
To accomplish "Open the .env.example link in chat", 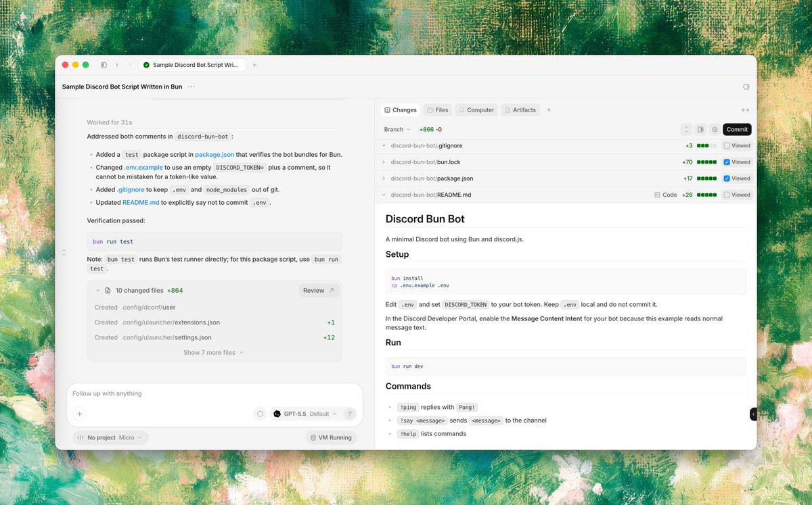I will tap(143, 167).
